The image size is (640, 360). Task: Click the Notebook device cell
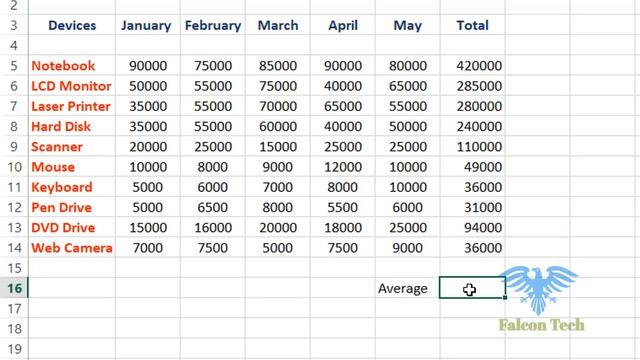pyautogui.click(x=72, y=66)
